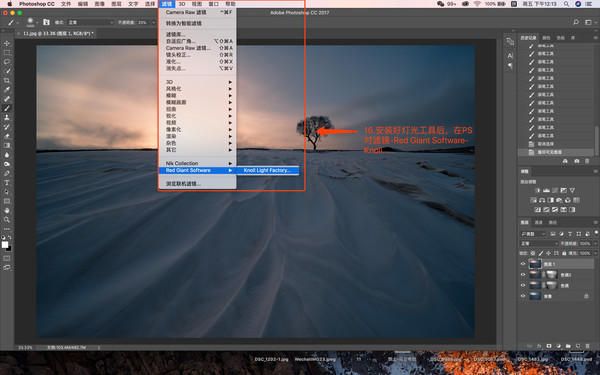Select the Eraser tool
Viewport: 600px width, 375px height.
pyautogui.click(x=7, y=136)
